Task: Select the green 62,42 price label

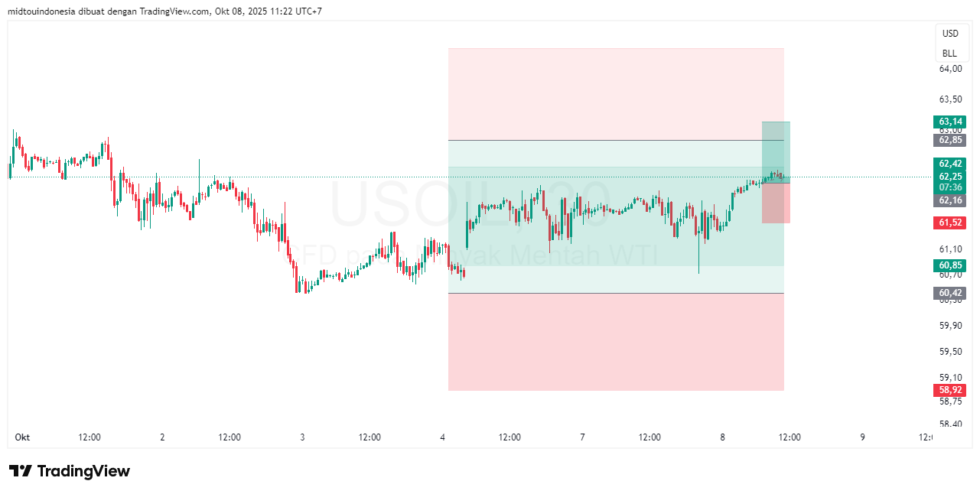Action: [950, 164]
